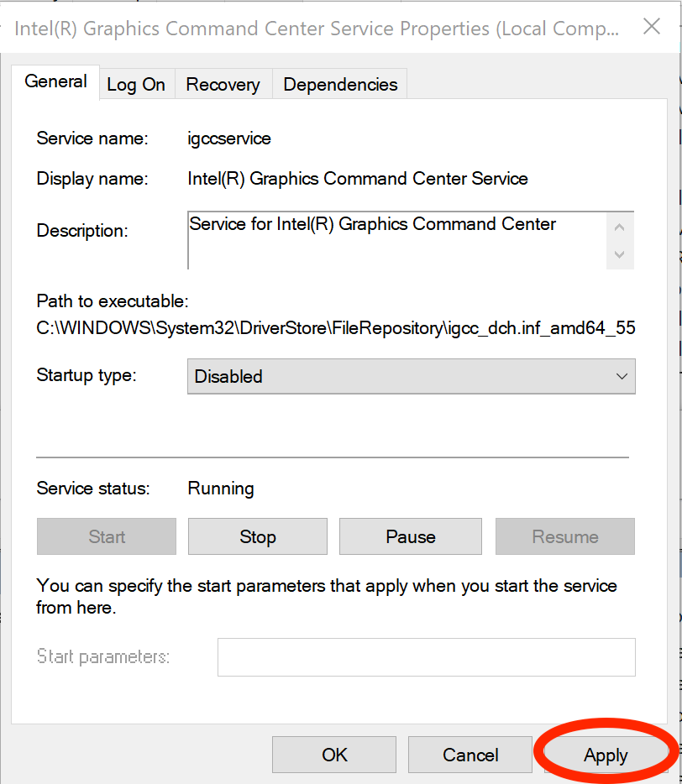
Task: Click the Description box scroll up arrow
Action: 620,227
